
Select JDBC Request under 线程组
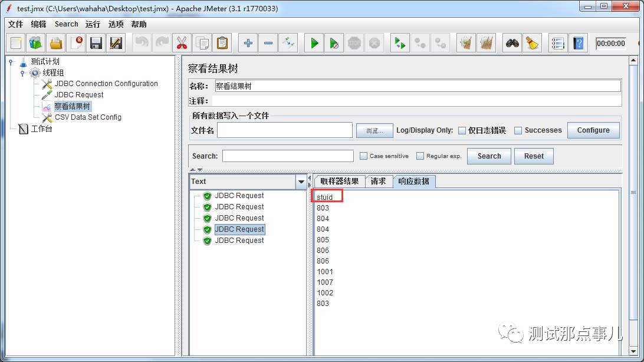[x=79, y=95]
